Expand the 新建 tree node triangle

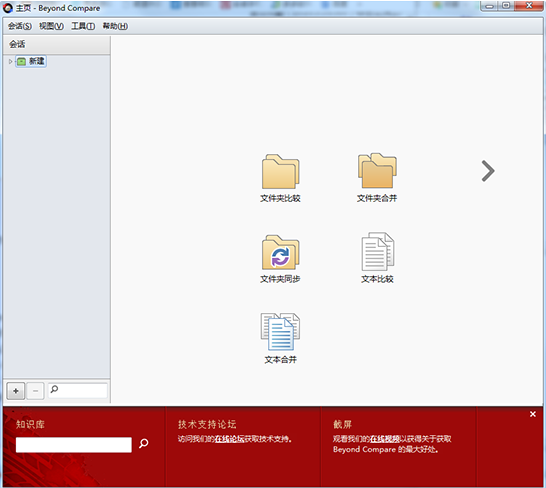coord(10,62)
